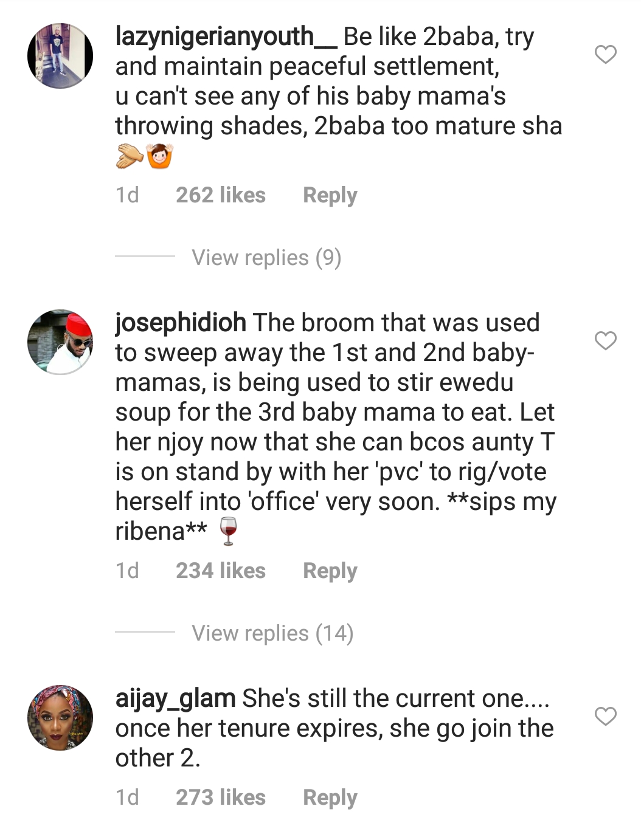Click the 1d timestamp beside 262 likes

(x=127, y=195)
